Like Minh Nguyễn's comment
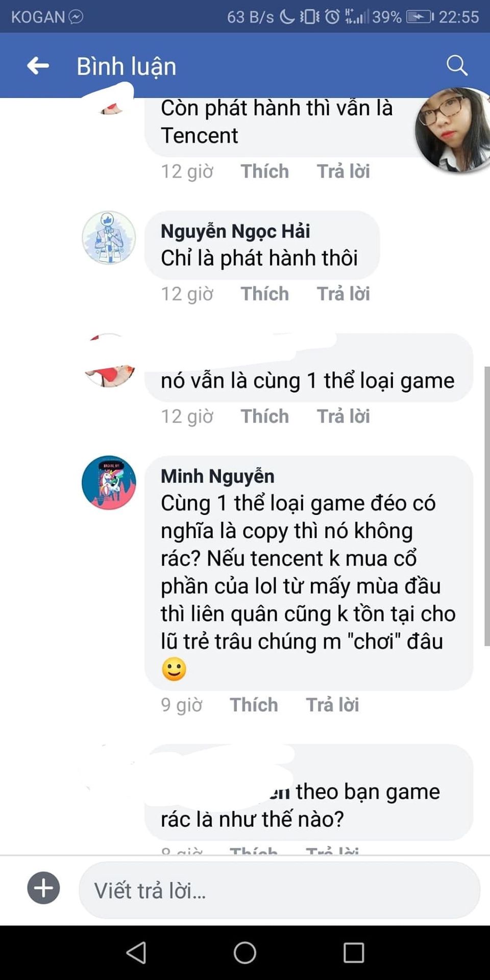This screenshot has height=980, width=490. click(254, 705)
